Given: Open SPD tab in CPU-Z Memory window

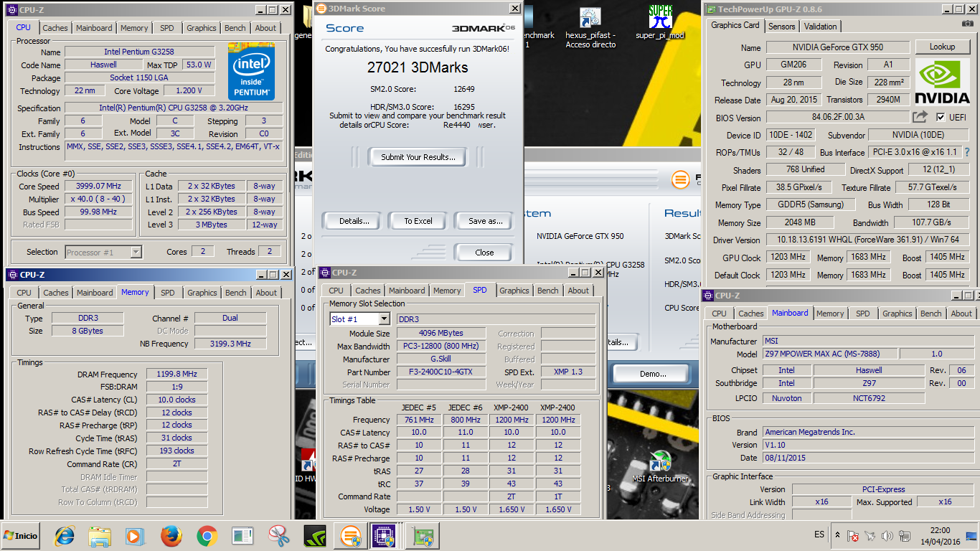Looking at the screenshot, I should [x=168, y=293].
